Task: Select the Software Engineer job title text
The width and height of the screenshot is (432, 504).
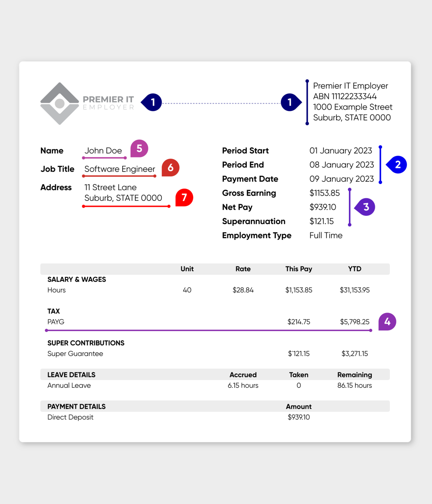Action: pos(119,169)
